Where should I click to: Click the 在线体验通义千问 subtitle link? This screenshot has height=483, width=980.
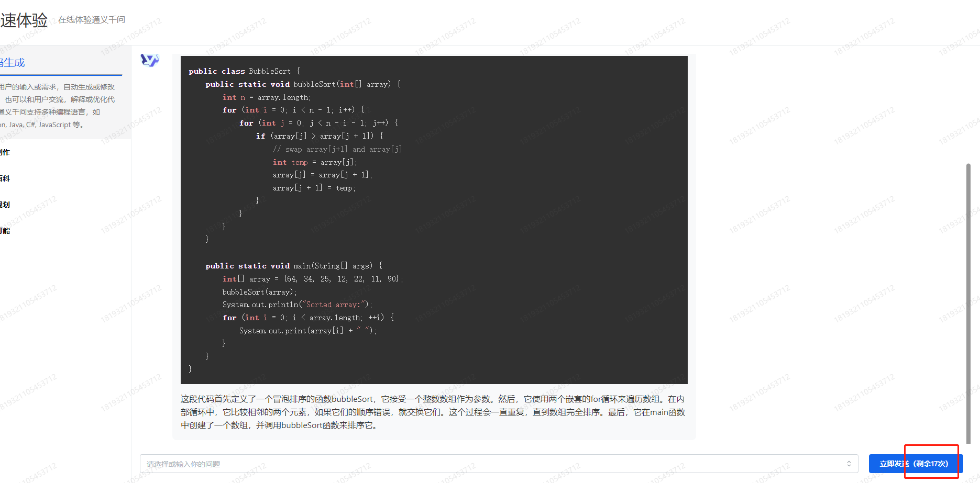tap(91, 19)
